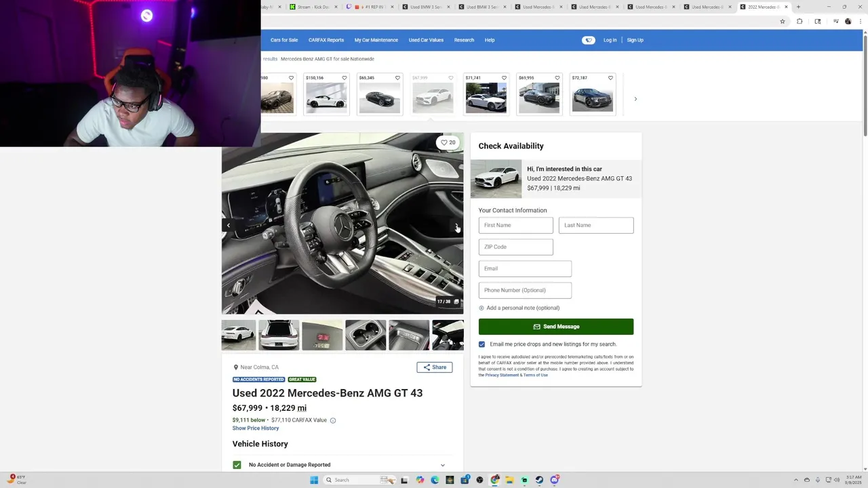Open Used Car Values menu
Viewport: 868px width, 488px height.
click(x=426, y=40)
